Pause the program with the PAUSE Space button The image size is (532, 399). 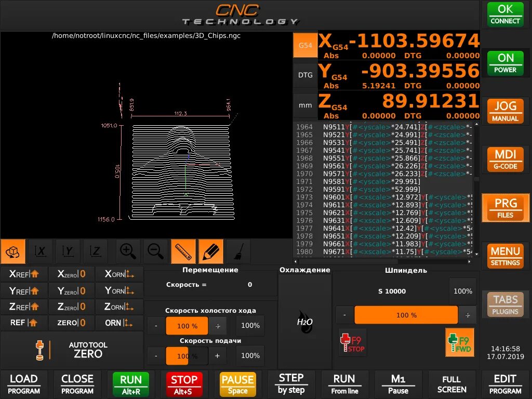[x=237, y=384]
